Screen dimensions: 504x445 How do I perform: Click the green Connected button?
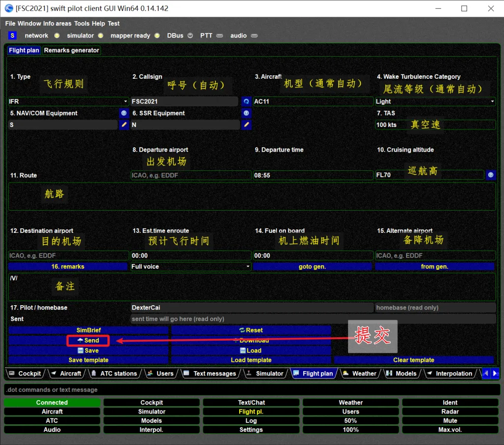pos(52,403)
